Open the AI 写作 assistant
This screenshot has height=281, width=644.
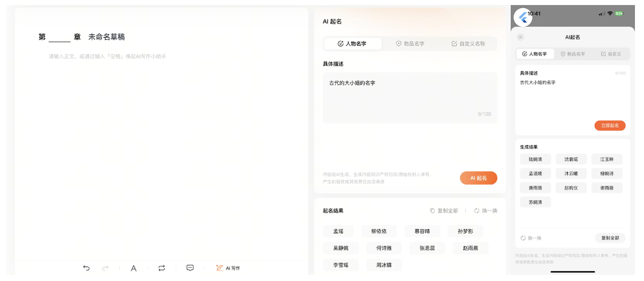pyautogui.click(x=228, y=268)
